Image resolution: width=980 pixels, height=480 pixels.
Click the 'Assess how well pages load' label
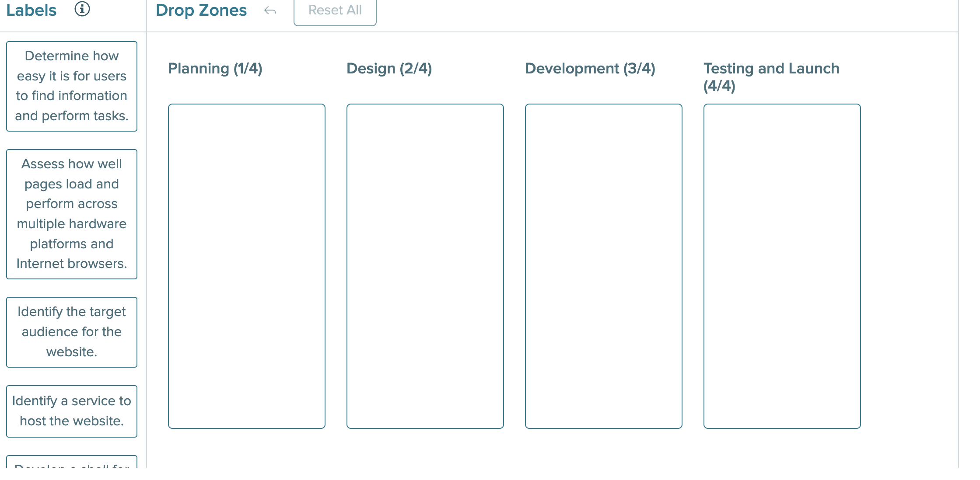(x=72, y=214)
